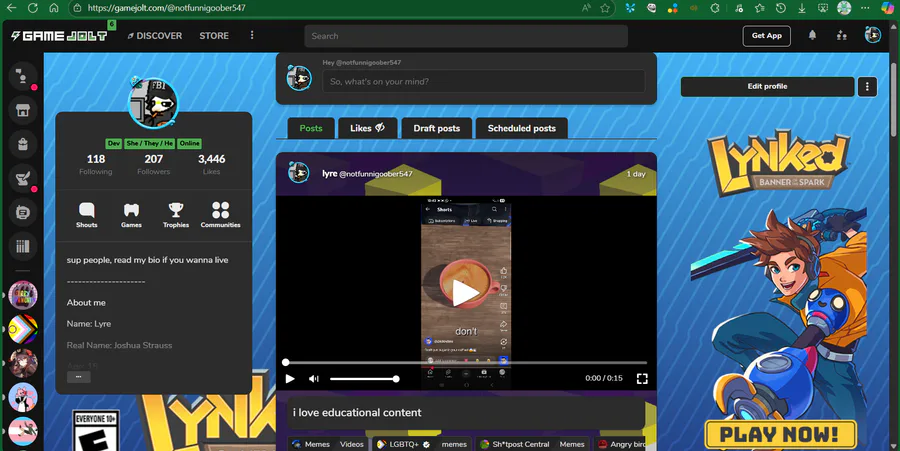The image size is (900, 451).
Task: Select the Posts tab
Action: point(311,128)
